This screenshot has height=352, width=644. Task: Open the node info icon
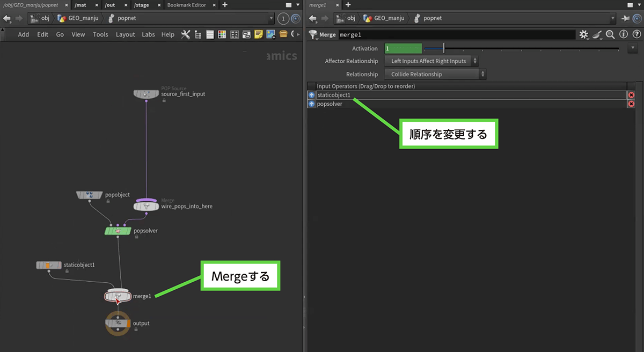click(x=623, y=34)
